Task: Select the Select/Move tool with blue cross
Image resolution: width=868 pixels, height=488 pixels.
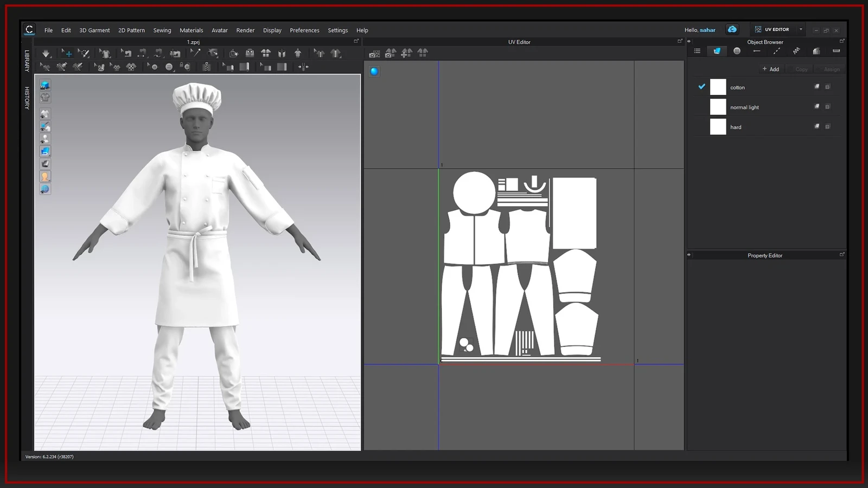Action: click(x=67, y=53)
